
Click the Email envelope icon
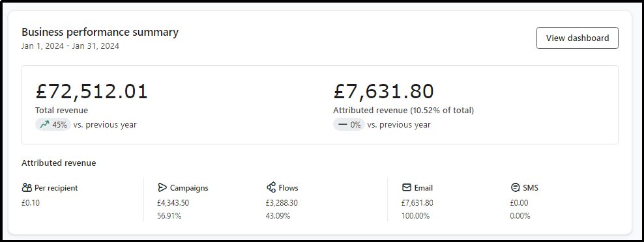point(407,187)
